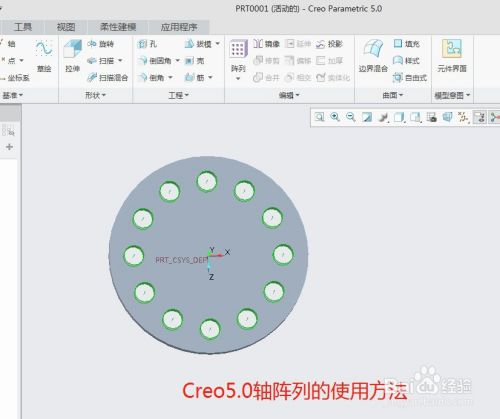Expand the Round (倒圆角) dropdown arrow
The image size is (500, 419).
tap(177, 61)
